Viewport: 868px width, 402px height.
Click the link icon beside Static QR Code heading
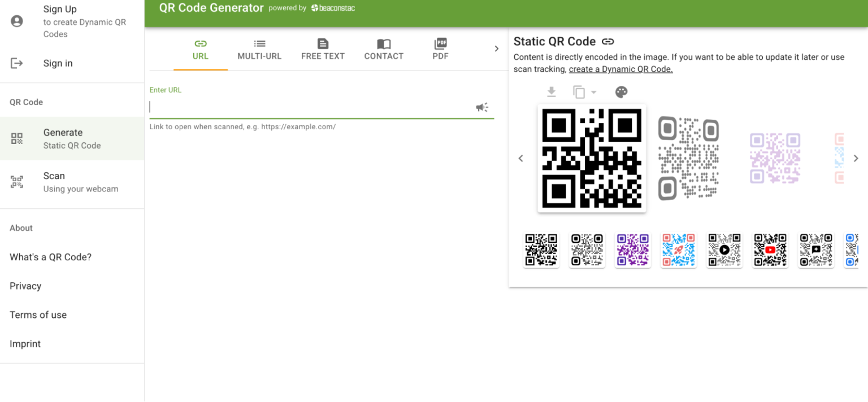point(609,41)
